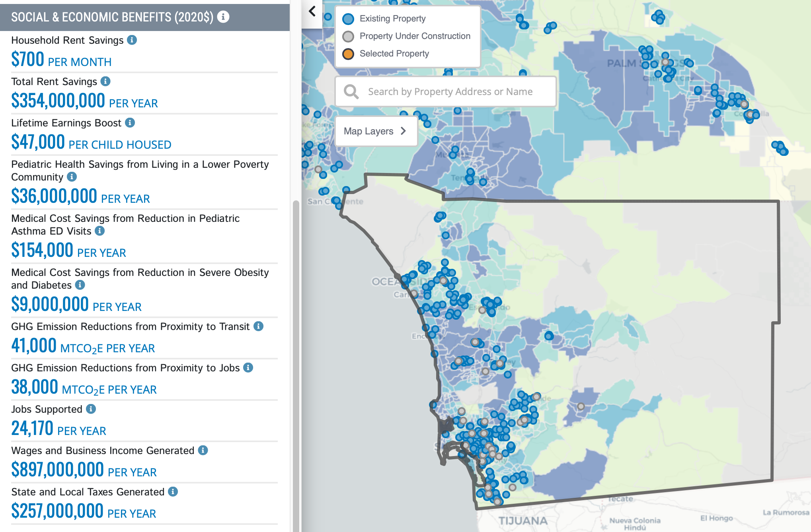
Task: Click Property Under Construction legend item
Action: 415,36
